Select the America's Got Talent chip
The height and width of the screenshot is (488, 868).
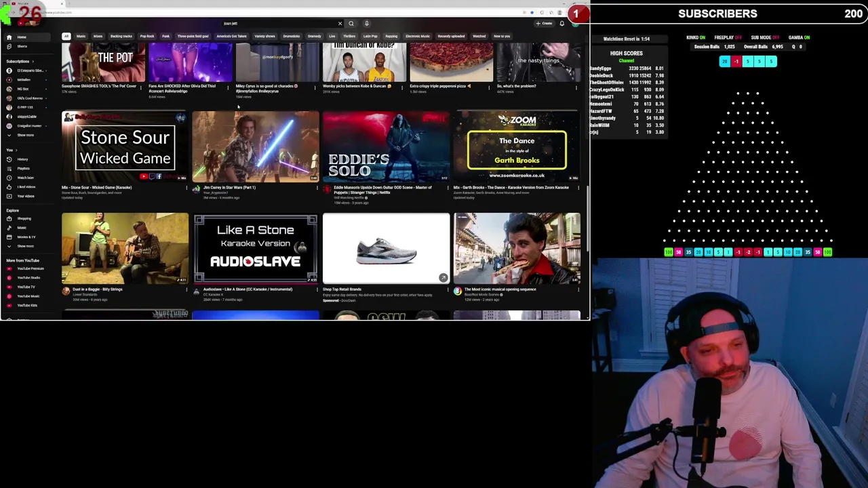click(x=231, y=37)
